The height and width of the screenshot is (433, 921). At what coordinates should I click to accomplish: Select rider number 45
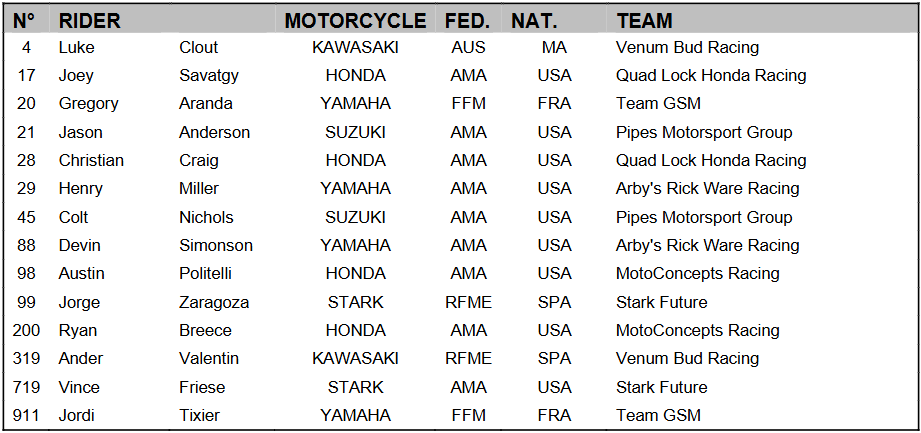pos(26,217)
